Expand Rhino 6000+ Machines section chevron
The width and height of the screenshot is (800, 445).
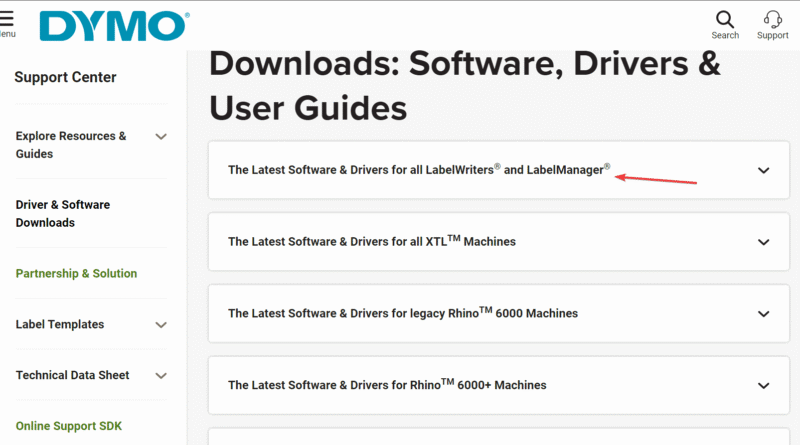point(763,385)
